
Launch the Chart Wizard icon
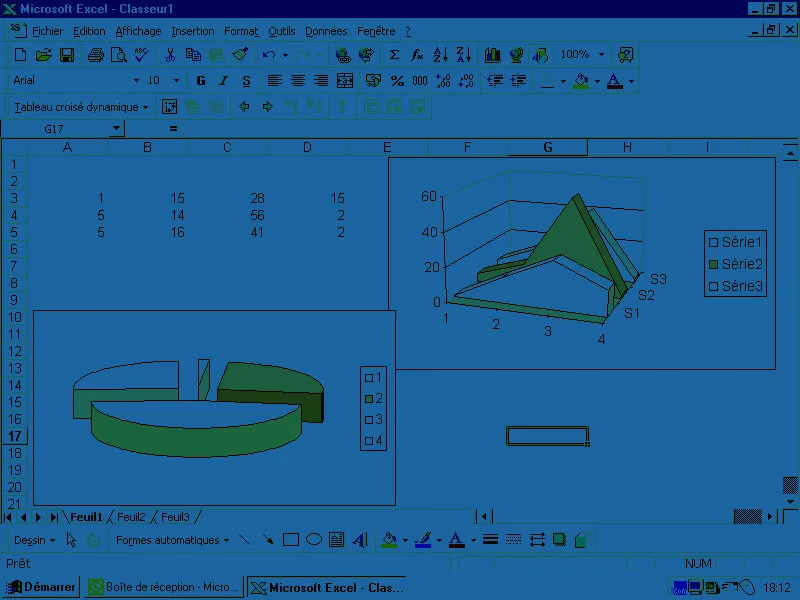pyautogui.click(x=492, y=55)
